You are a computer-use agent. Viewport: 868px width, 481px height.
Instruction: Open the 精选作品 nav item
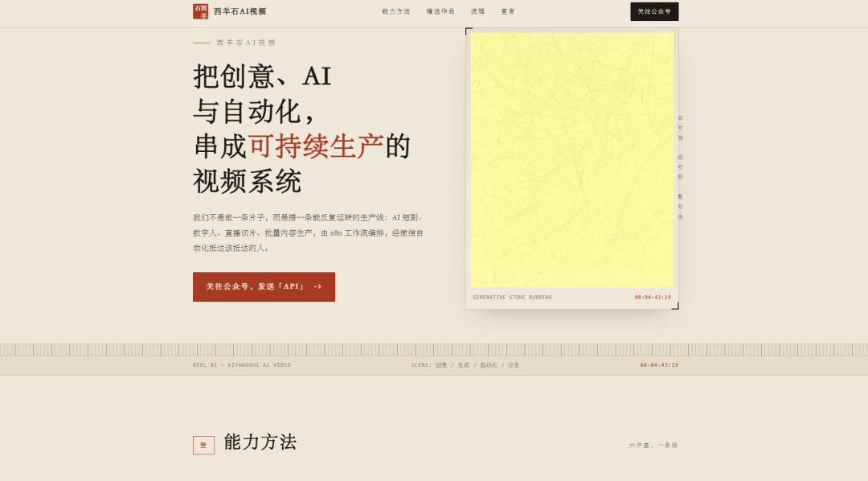click(x=440, y=11)
